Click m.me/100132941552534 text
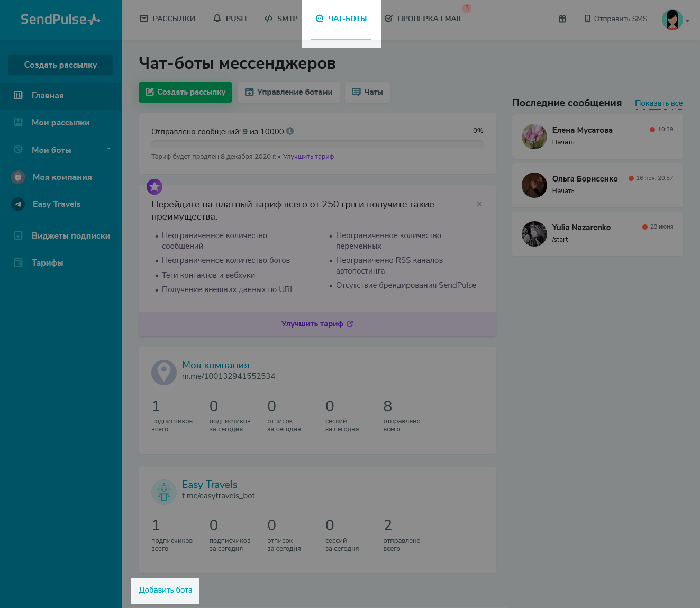Screen dimensions: 700x608 (x=229, y=376)
